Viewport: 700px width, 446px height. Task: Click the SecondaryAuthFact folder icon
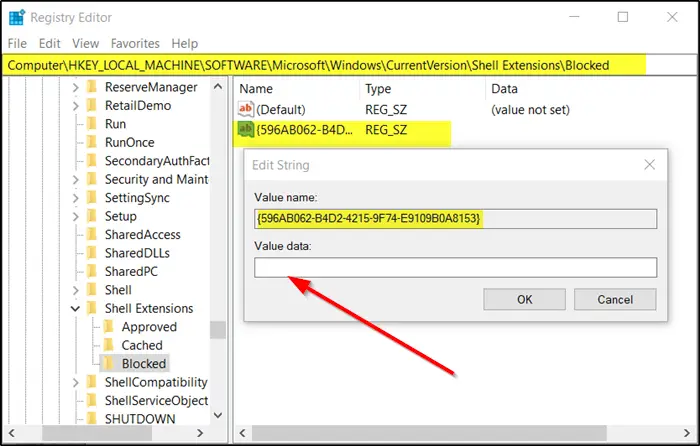pyautogui.click(x=92, y=160)
